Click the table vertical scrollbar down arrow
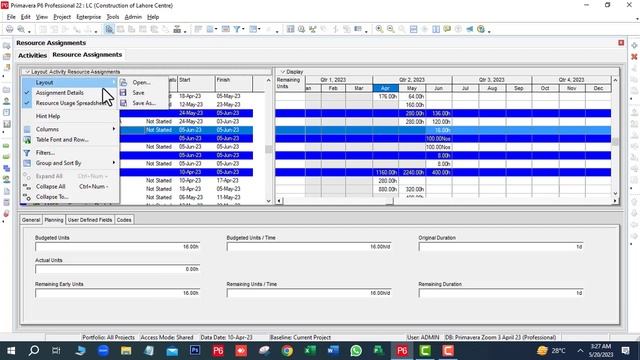The image size is (640, 360). [x=268, y=201]
